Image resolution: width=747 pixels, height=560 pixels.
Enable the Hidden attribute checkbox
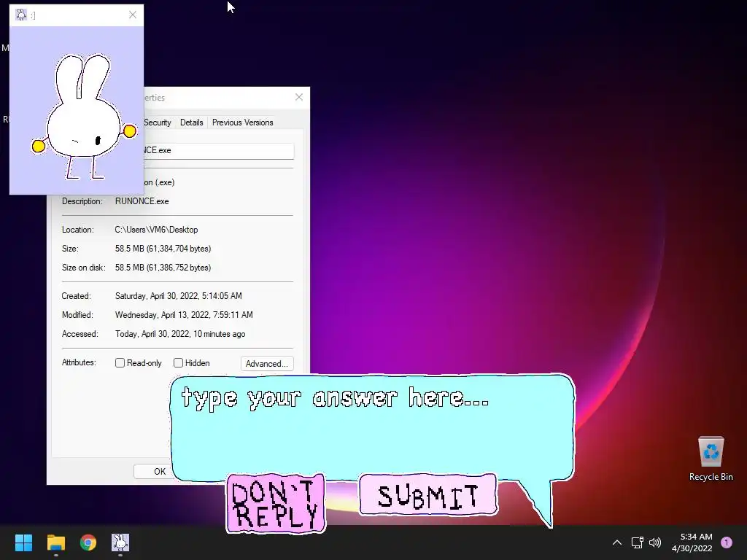point(178,363)
